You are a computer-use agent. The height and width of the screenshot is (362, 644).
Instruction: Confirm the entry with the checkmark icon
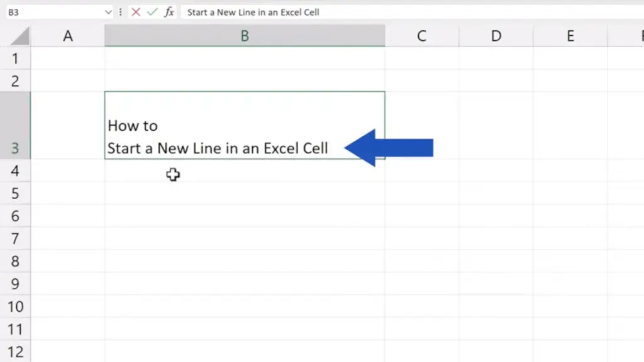click(152, 12)
